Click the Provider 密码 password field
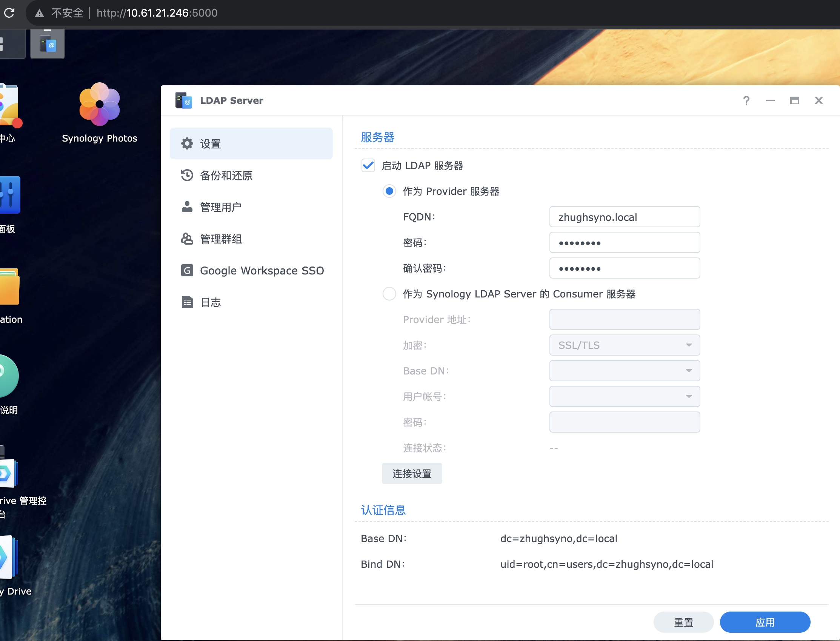840x641 pixels. [x=625, y=242]
